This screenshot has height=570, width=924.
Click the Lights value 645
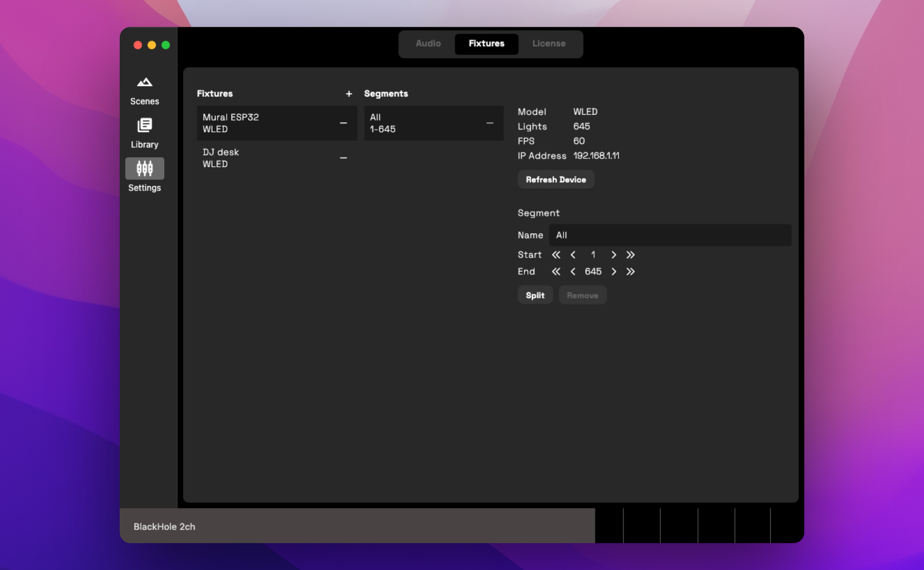582,126
